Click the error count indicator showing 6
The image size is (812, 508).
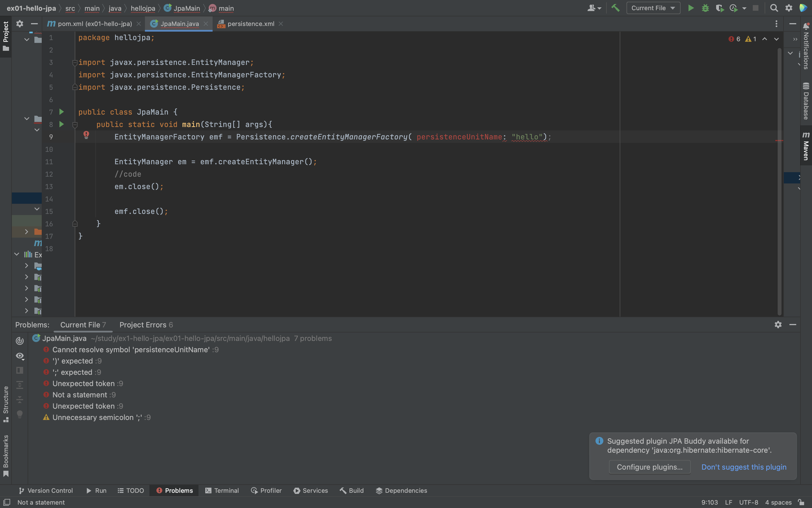[x=734, y=39]
